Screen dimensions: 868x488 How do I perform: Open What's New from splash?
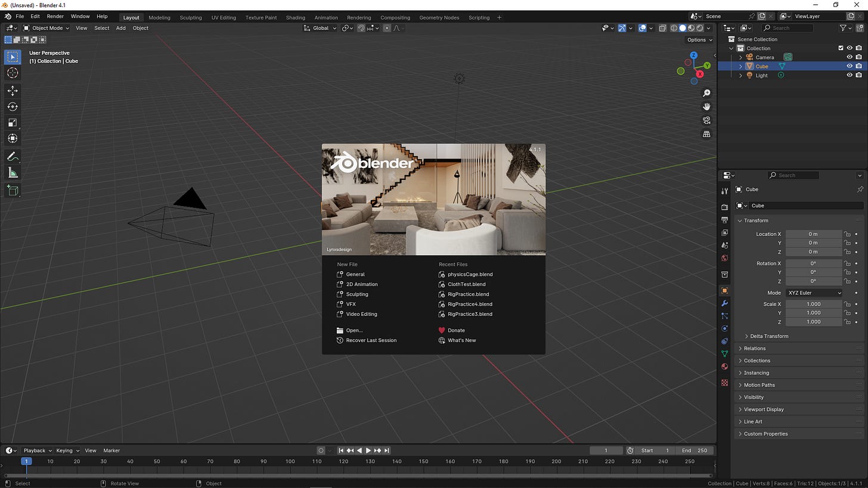461,340
